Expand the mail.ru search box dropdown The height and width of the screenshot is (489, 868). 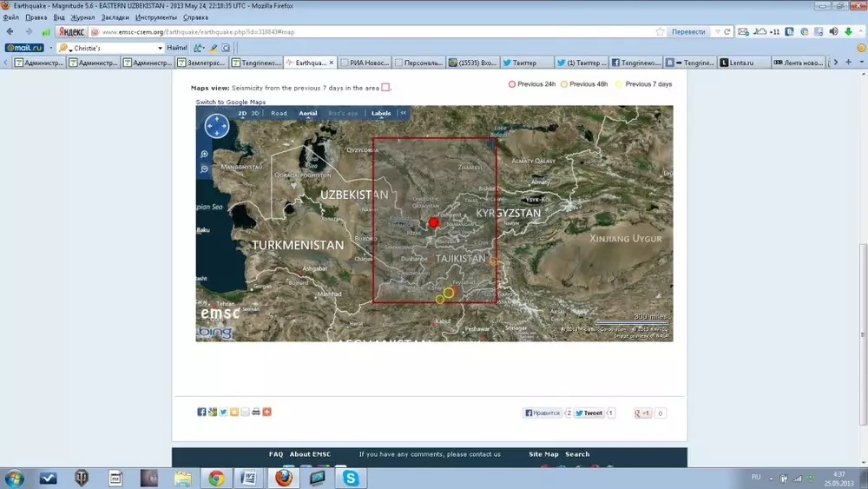point(160,48)
